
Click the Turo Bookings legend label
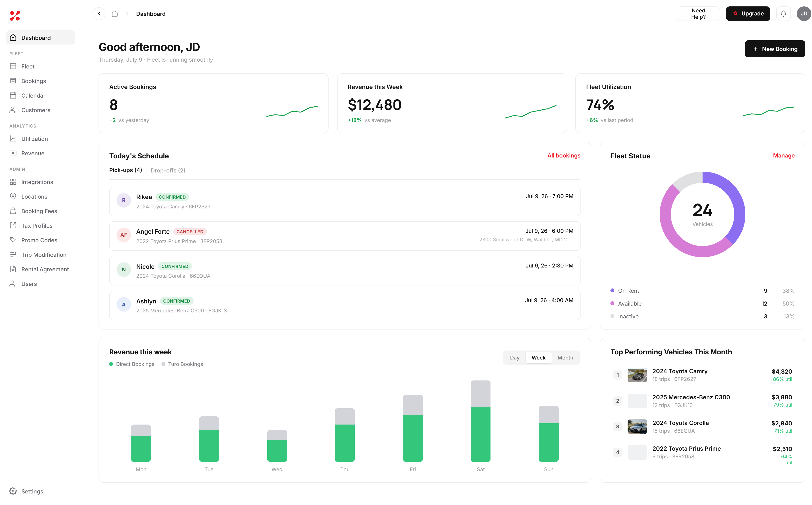click(185, 364)
